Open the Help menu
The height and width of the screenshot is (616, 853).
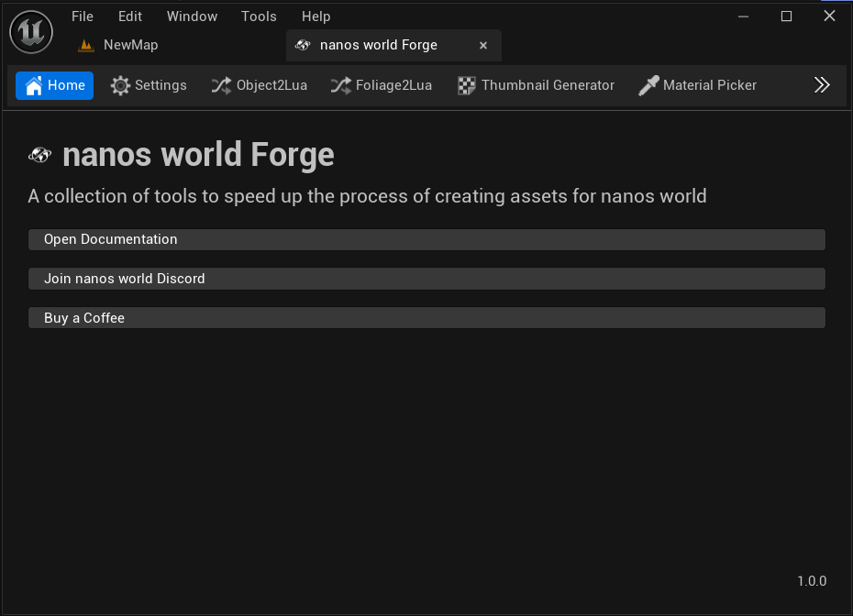pos(316,16)
